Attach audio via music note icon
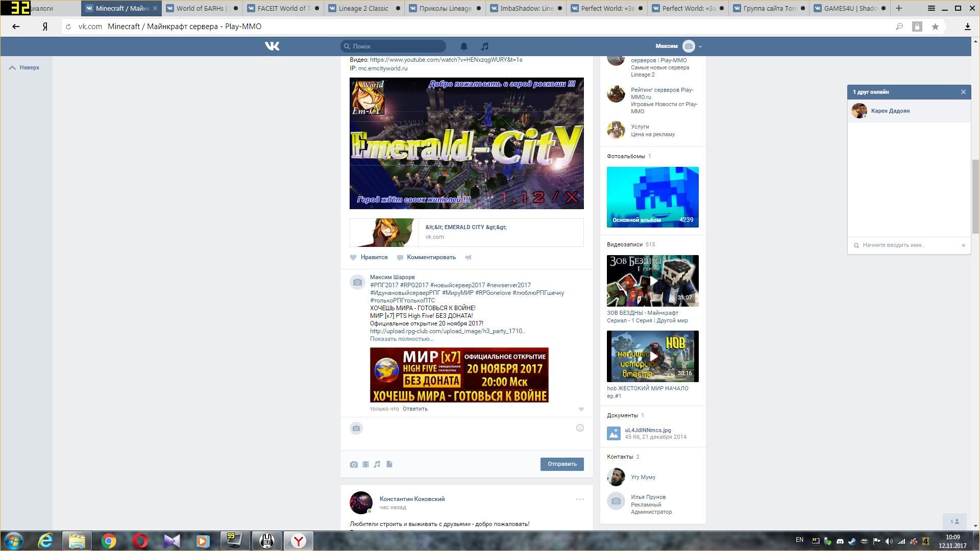Image resolution: width=980 pixels, height=551 pixels. (x=377, y=464)
